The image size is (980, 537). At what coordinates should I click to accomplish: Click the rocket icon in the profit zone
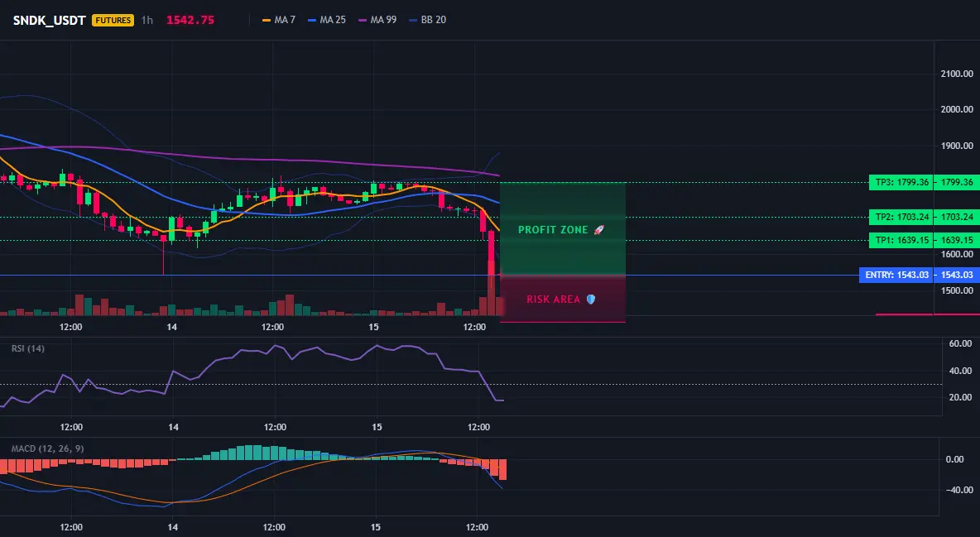(598, 230)
